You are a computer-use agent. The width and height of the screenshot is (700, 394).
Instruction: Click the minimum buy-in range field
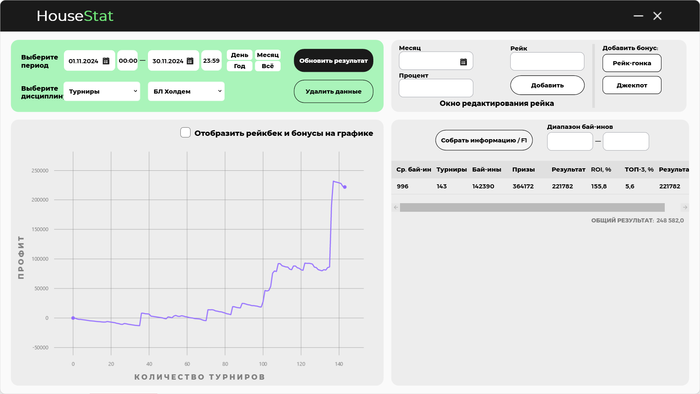click(570, 141)
